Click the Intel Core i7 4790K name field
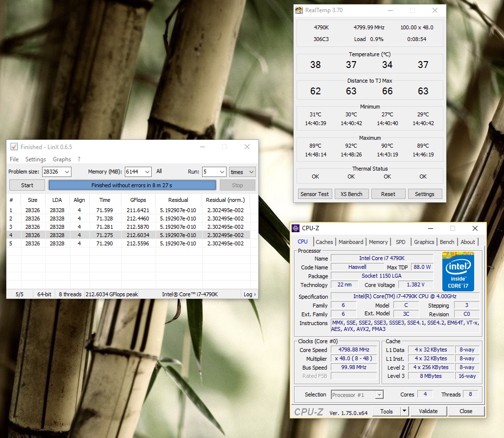 coord(382,258)
